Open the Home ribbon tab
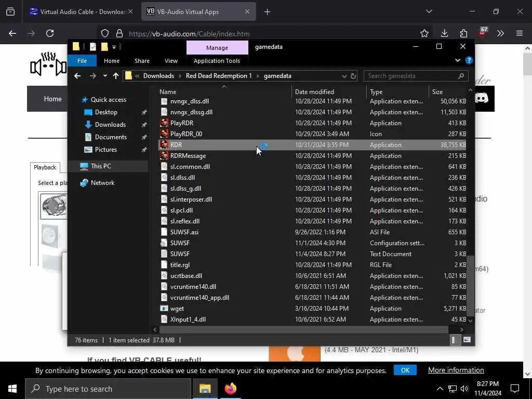This screenshot has height=399, width=532. point(112,61)
